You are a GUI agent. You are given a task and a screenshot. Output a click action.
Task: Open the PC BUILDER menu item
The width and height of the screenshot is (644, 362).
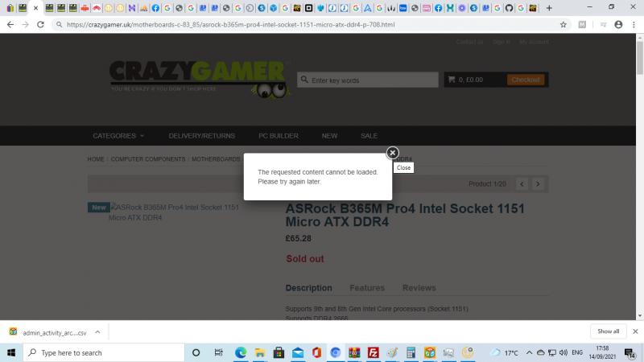(x=279, y=136)
